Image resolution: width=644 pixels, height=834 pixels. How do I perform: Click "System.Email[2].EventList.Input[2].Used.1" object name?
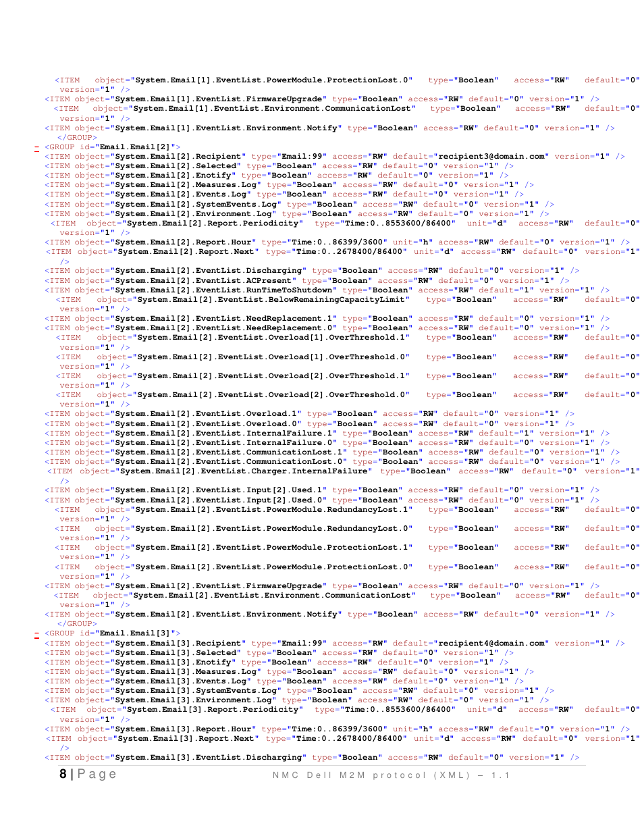point(219,490)
